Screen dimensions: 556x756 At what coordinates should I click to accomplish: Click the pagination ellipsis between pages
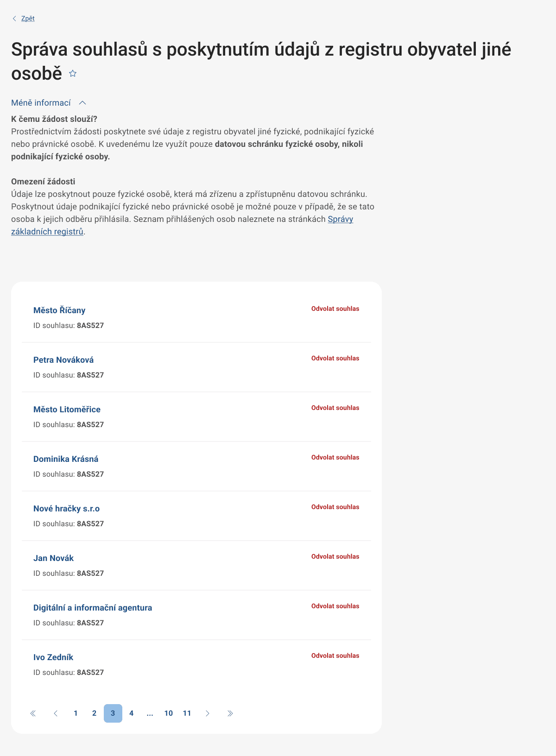pyautogui.click(x=150, y=713)
